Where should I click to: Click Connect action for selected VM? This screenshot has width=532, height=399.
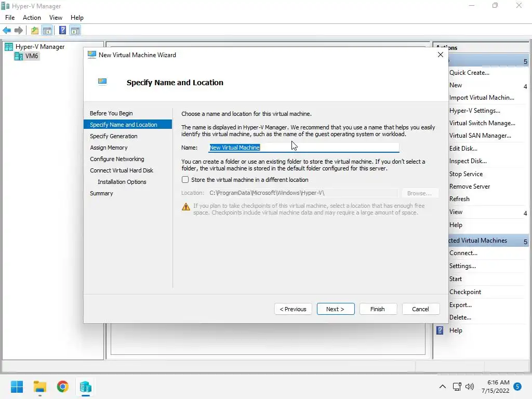point(463,253)
